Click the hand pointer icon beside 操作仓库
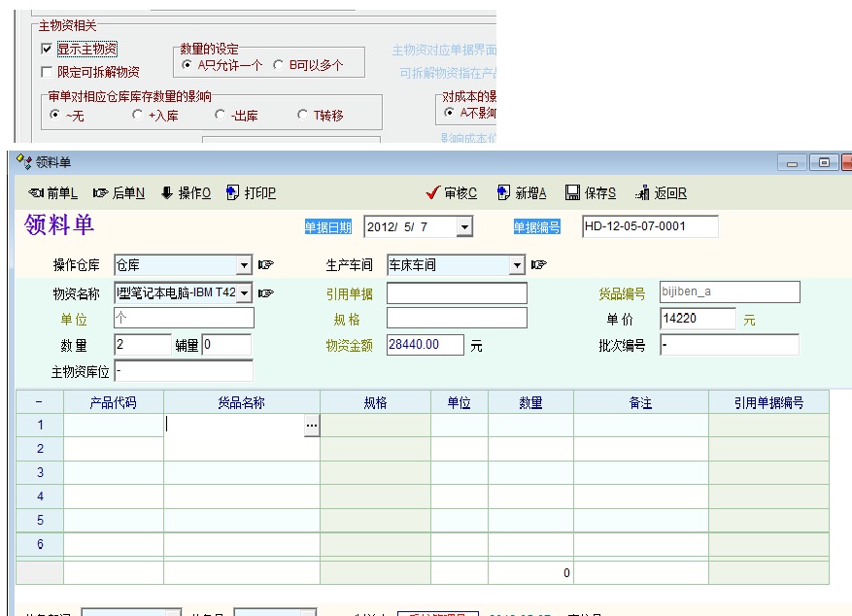This screenshot has height=616, width=852. (x=266, y=265)
